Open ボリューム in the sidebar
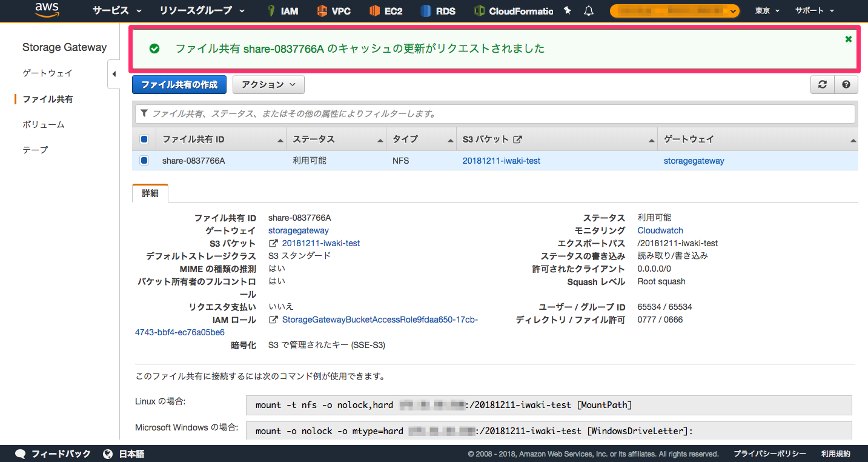The height and width of the screenshot is (462, 868). tap(44, 124)
